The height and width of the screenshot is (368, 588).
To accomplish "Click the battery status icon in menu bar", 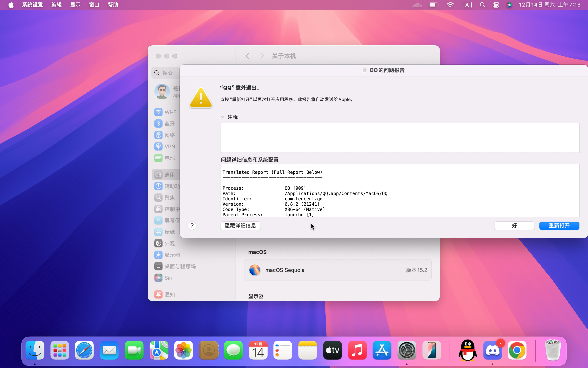I will point(434,5).
